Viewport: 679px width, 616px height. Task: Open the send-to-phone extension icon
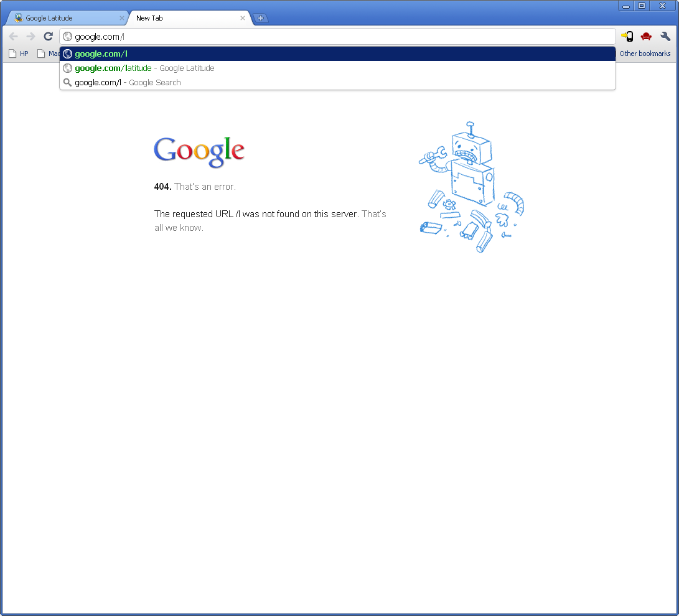[x=627, y=36]
